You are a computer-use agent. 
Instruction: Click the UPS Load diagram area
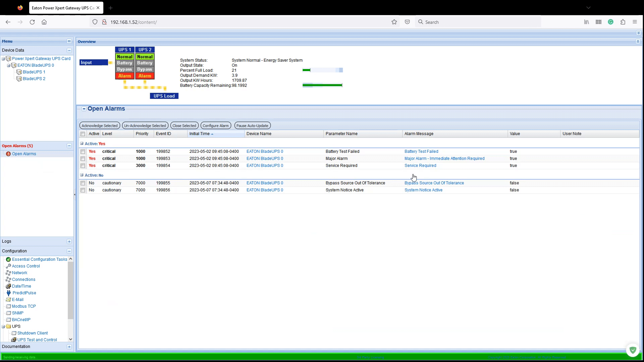[164, 96]
